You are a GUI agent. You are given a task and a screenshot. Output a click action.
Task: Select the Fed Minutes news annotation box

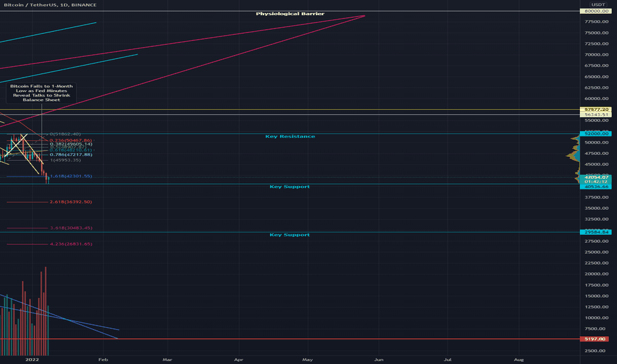point(41,93)
